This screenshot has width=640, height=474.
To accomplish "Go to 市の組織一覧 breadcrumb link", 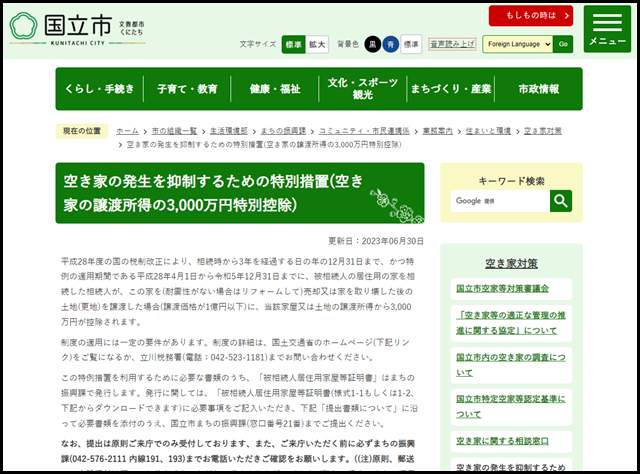I will [x=174, y=131].
